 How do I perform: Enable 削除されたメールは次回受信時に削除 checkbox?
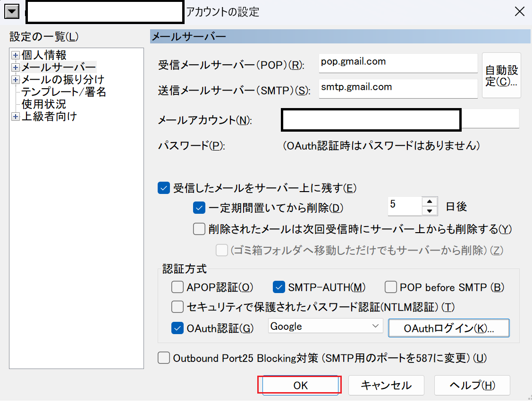[199, 229]
